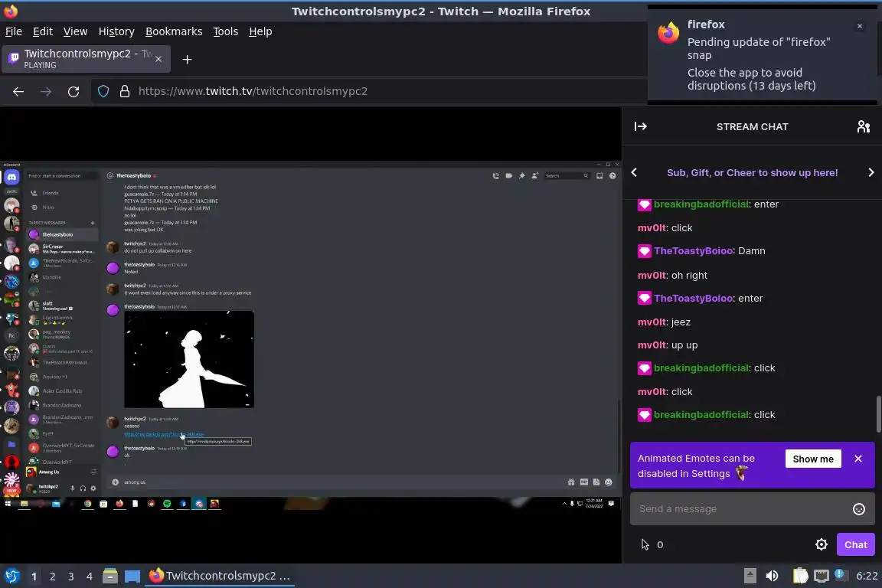Viewport: 882px width, 588px height.
Task: Click the 'Pending update of firefox snap' text
Action: coord(758,48)
